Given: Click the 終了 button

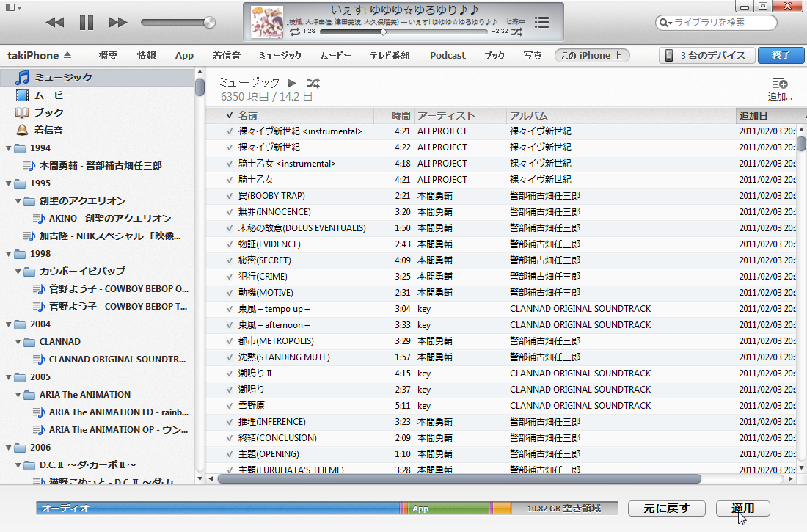Looking at the screenshot, I should pyautogui.click(x=781, y=56).
